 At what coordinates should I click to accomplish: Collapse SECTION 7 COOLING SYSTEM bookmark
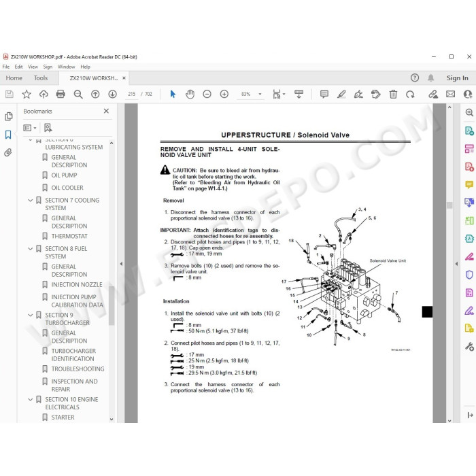point(31,201)
